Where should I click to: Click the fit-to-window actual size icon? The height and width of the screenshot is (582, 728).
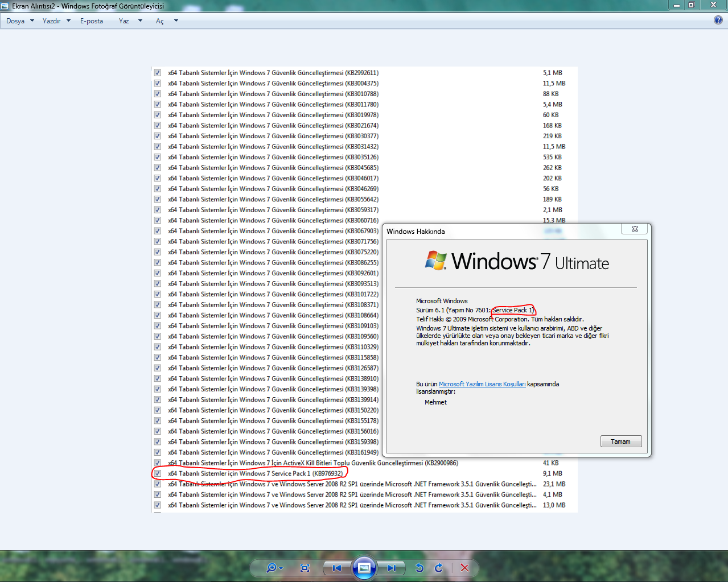pos(305,568)
